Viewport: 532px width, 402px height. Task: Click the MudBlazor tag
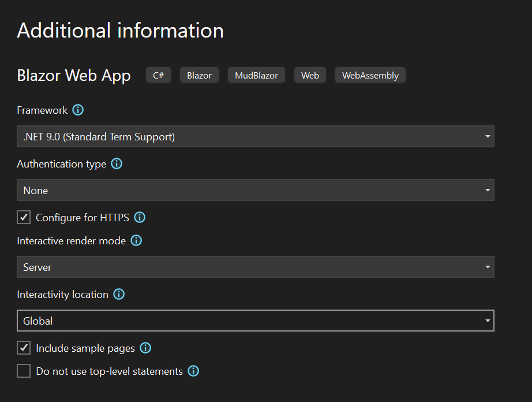click(x=257, y=75)
